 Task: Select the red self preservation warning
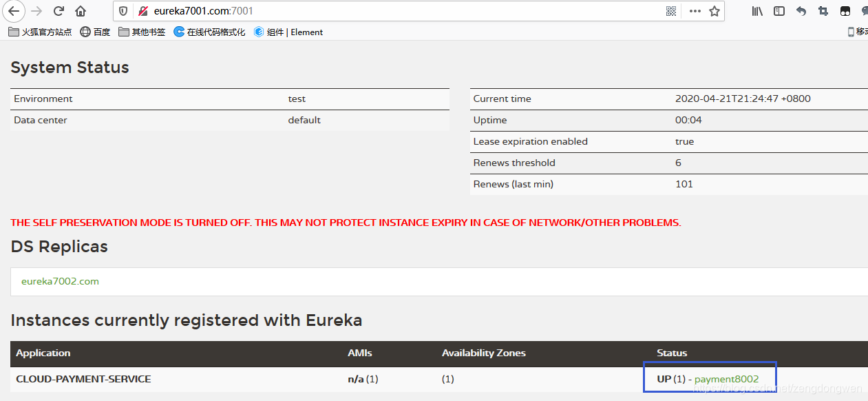pyautogui.click(x=346, y=223)
